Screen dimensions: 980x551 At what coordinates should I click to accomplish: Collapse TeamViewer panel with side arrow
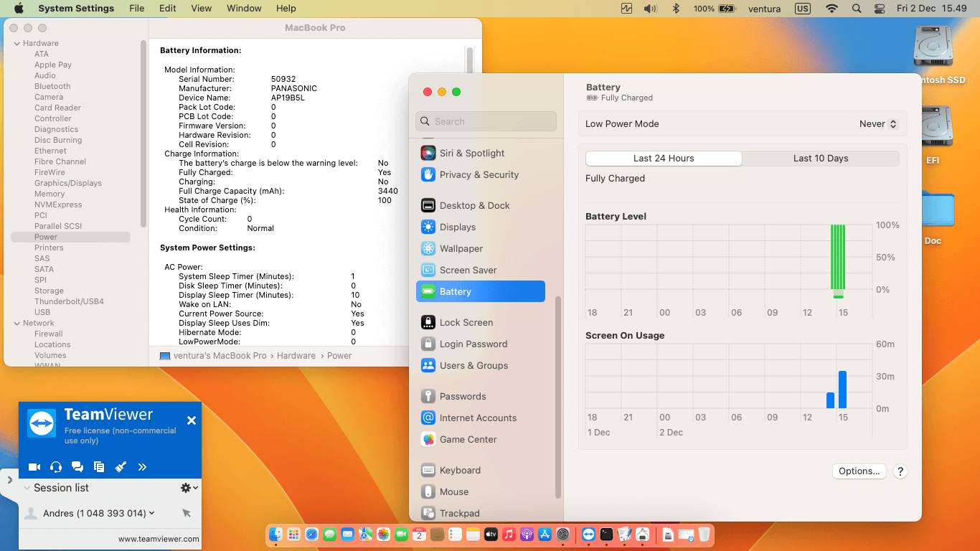pyautogui.click(x=9, y=480)
